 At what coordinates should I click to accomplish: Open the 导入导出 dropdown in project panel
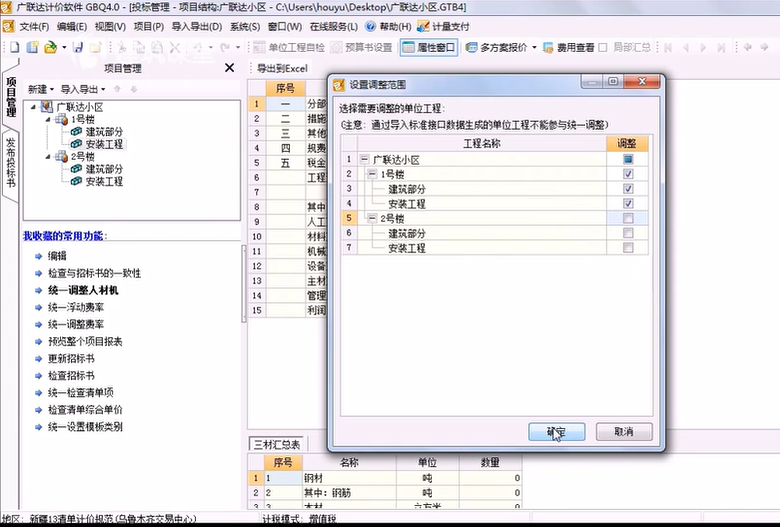pos(83,89)
